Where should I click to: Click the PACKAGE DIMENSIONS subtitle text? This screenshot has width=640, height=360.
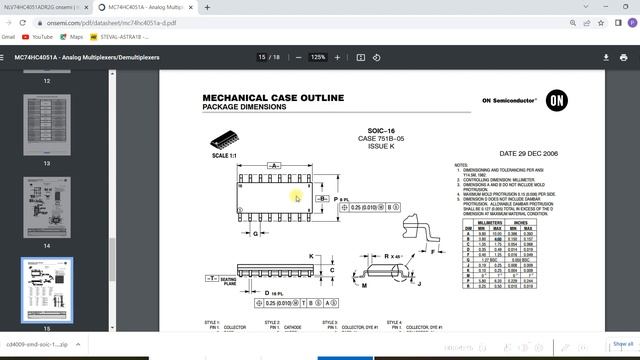[x=244, y=107]
